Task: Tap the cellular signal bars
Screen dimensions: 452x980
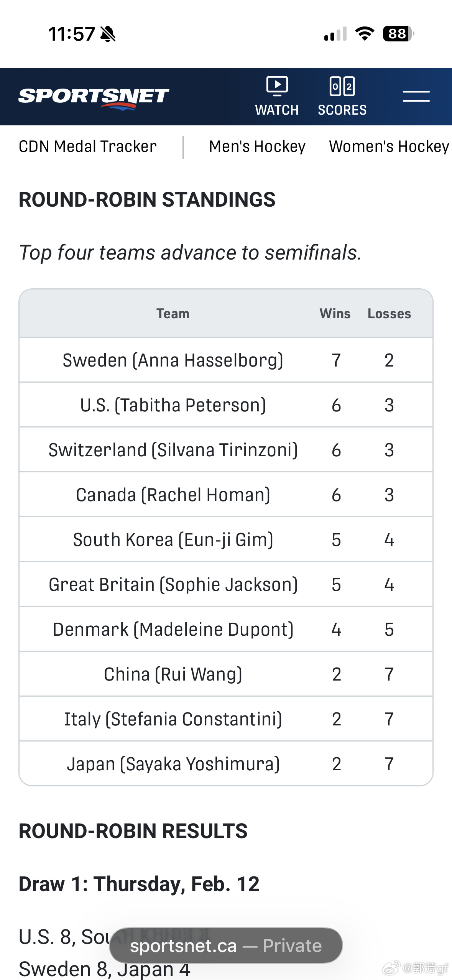Action: click(x=335, y=34)
